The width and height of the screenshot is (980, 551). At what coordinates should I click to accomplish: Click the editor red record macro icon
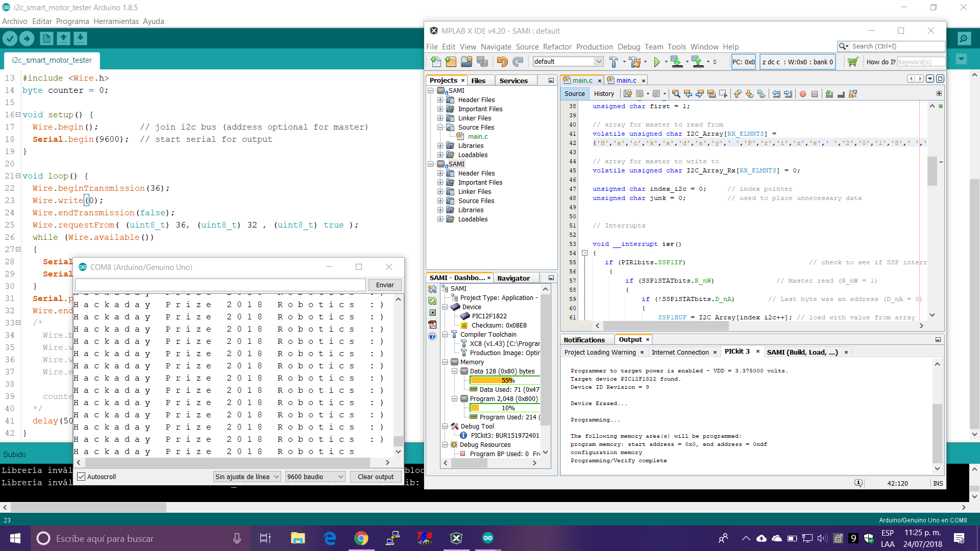click(x=802, y=94)
